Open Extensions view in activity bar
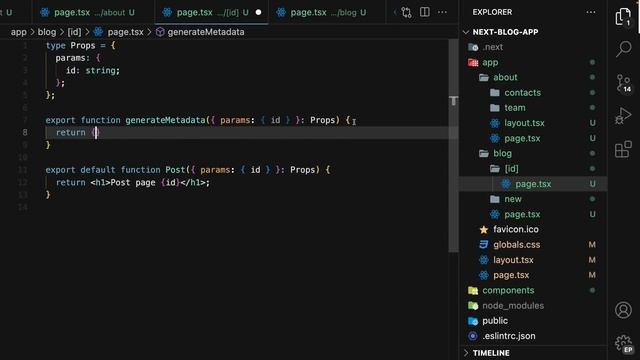Screen dimensions: 640x360 pyautogui.click(x=623, y=149)
